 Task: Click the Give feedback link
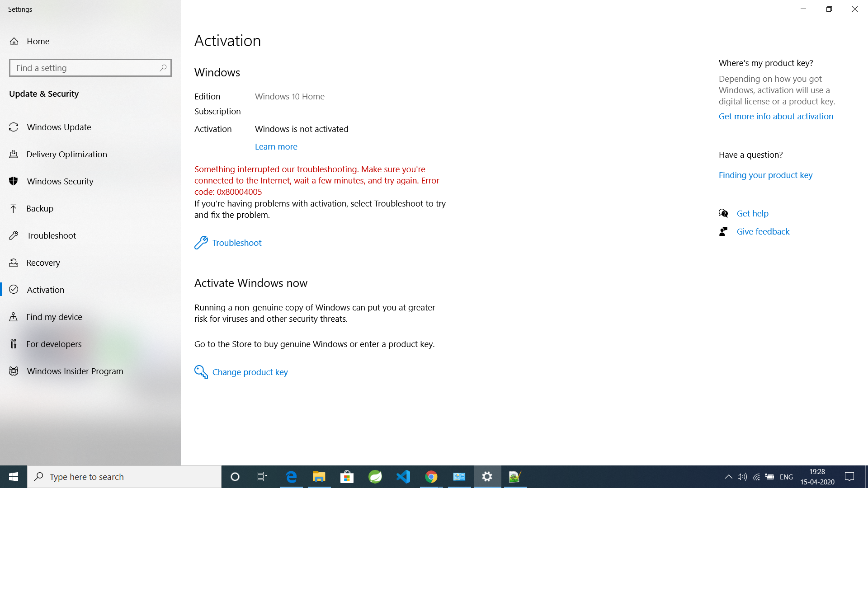click(763, 231)
